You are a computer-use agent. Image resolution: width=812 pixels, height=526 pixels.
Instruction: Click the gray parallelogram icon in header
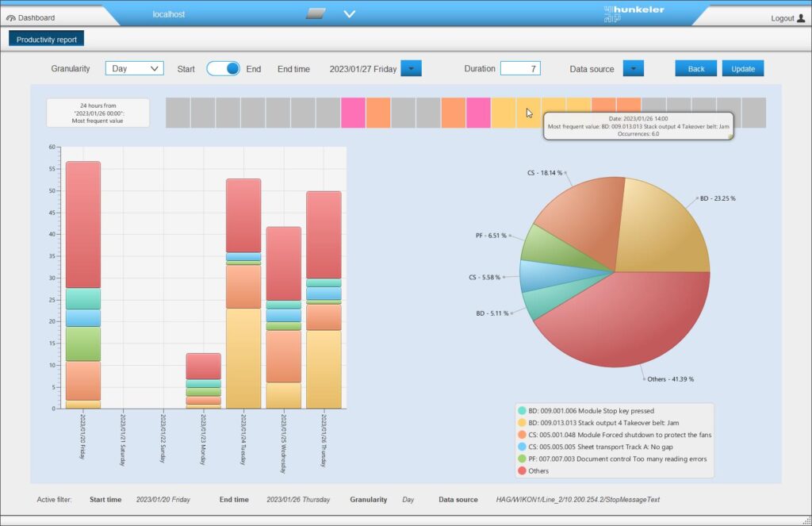tap(316, 13)
